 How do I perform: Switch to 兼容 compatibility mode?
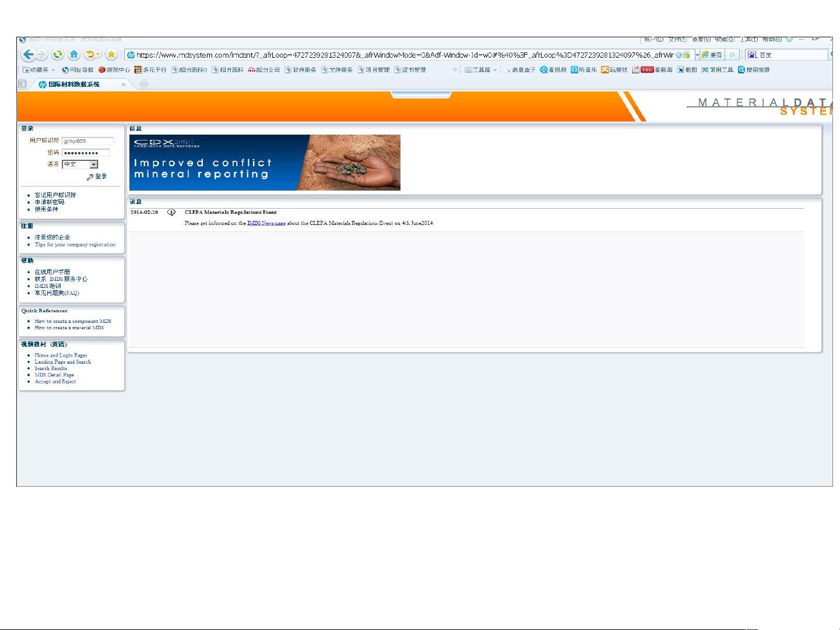click(712, 55)
